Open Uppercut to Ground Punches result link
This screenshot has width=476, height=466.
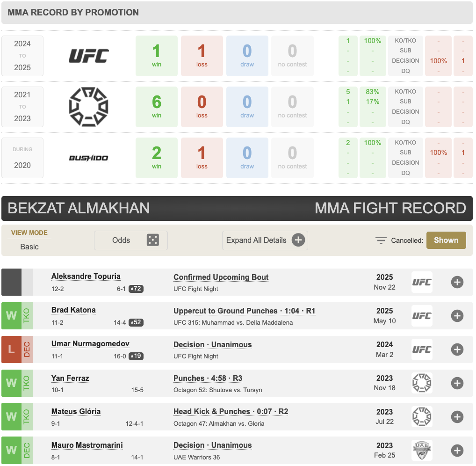[244, 311]
